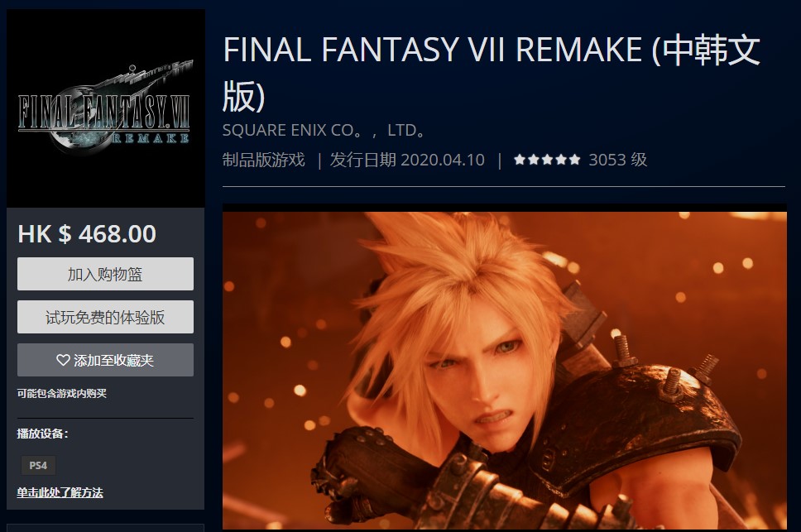
Task: Click the partial panel below the PS4 section
Action: coord(105,527)
